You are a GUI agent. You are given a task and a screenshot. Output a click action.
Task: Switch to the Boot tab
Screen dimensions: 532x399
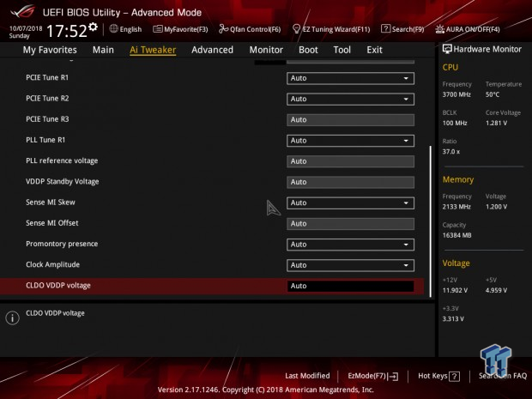point(308,50)
